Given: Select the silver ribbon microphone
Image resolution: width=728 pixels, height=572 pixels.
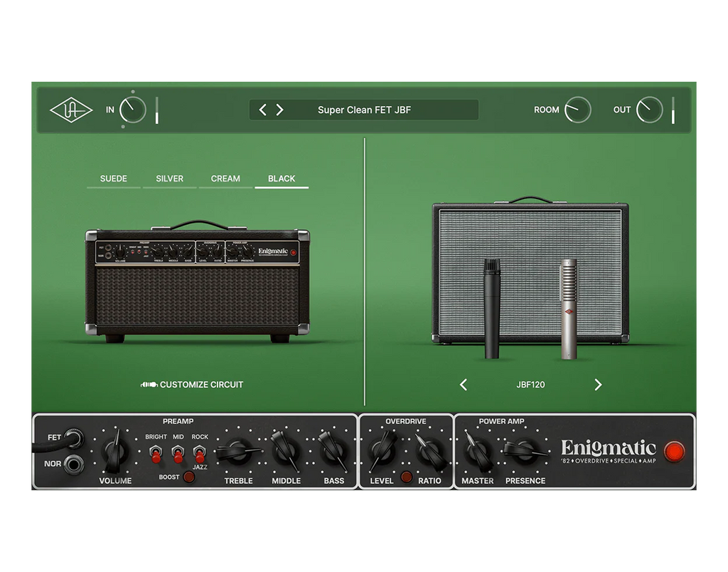Looking at the screenshot, I should click(569, 309).
